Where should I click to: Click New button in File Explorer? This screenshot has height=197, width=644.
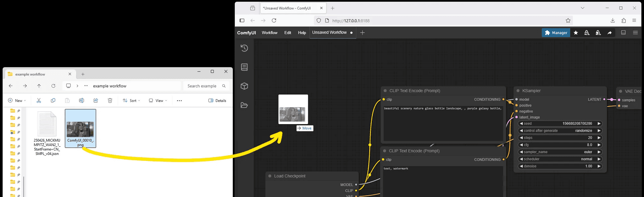(17, 101)
